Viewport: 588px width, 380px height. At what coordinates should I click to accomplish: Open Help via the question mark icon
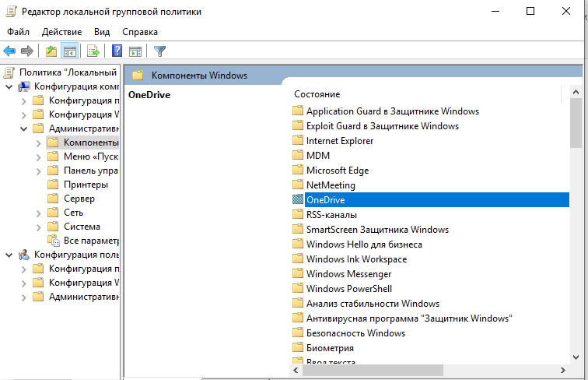pyautogui.click(x=117, y=51)
